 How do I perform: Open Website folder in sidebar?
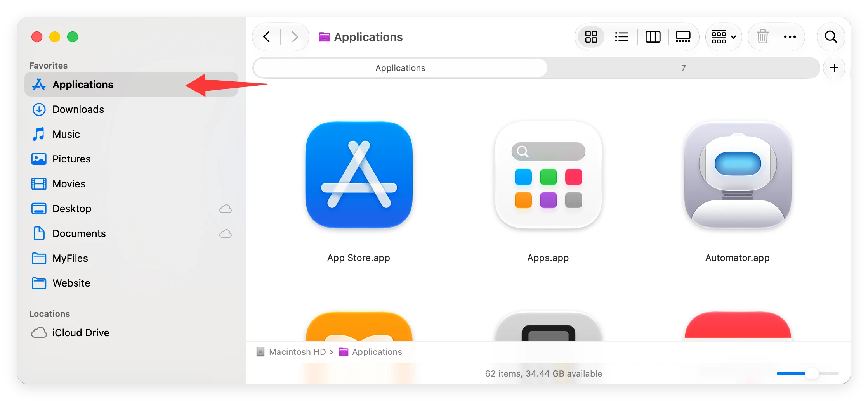[131, 283]
